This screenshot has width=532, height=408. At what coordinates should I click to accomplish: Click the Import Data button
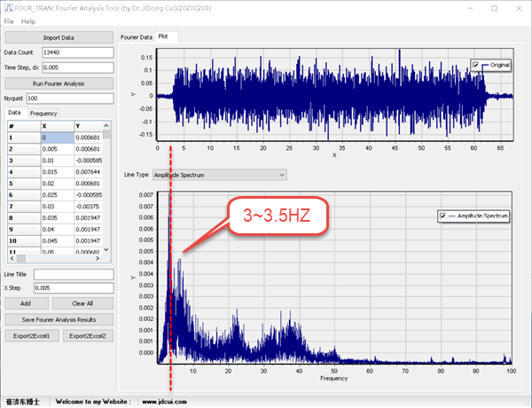pos(58,38)
